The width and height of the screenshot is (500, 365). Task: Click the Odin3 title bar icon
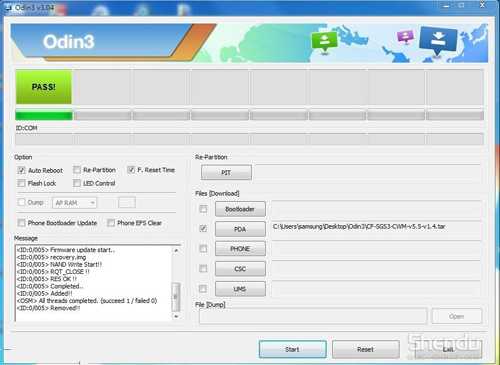click(8, 7)
